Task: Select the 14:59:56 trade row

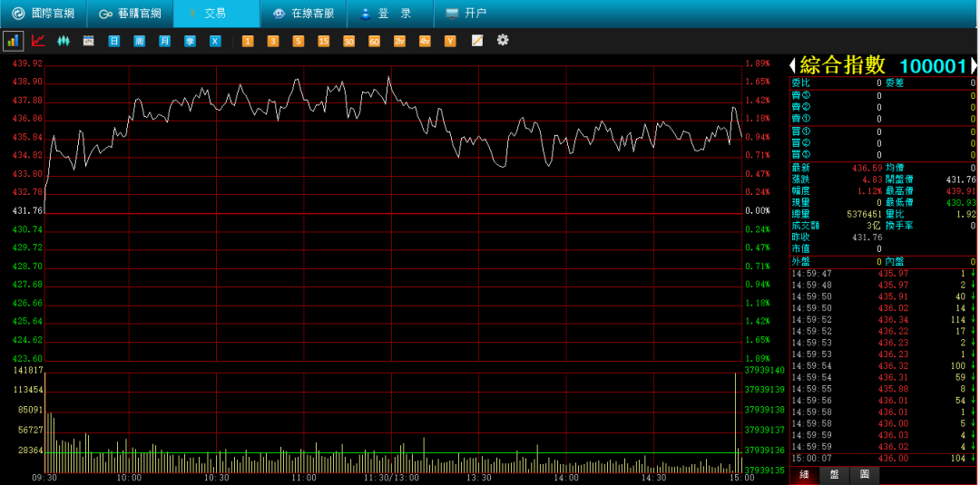Action: tap(883, 401)
